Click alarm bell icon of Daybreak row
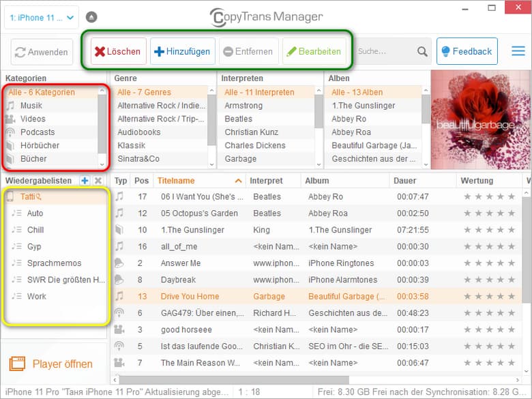 119,279
